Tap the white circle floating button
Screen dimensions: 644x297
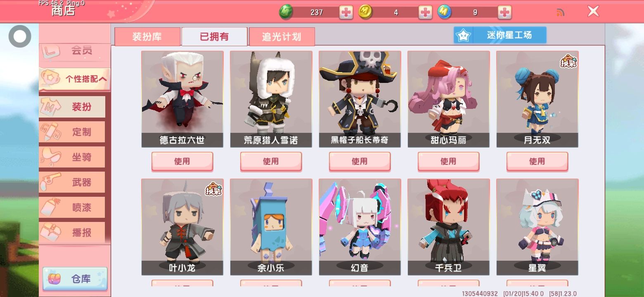20,36
